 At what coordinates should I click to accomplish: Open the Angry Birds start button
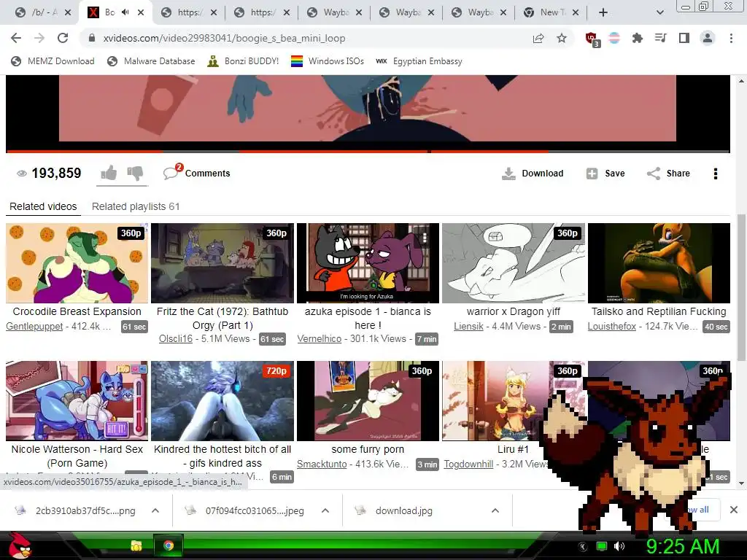(19, 545)
